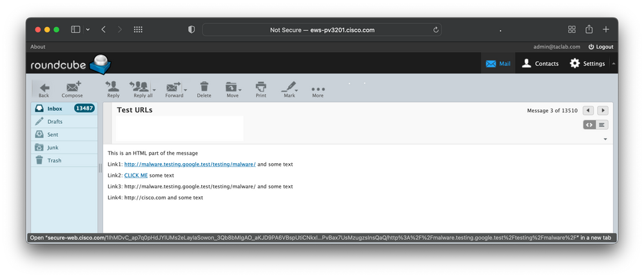Click the Test URLs subject heading

coord(135,110)
